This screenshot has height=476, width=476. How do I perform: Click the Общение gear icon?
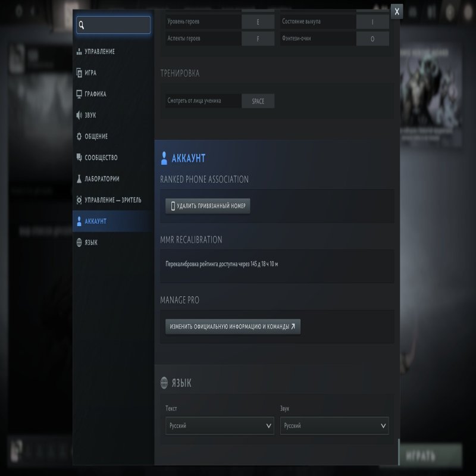(x=79, y=136)
